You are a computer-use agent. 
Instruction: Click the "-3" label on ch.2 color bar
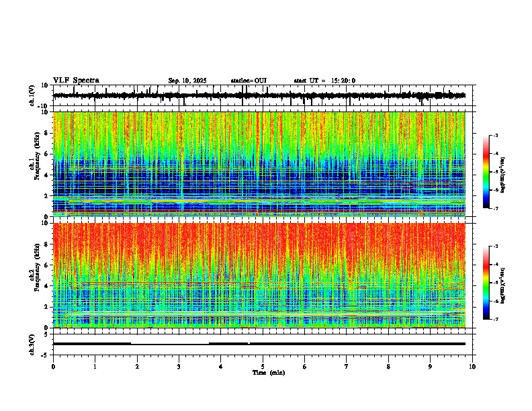pos(496,246)
